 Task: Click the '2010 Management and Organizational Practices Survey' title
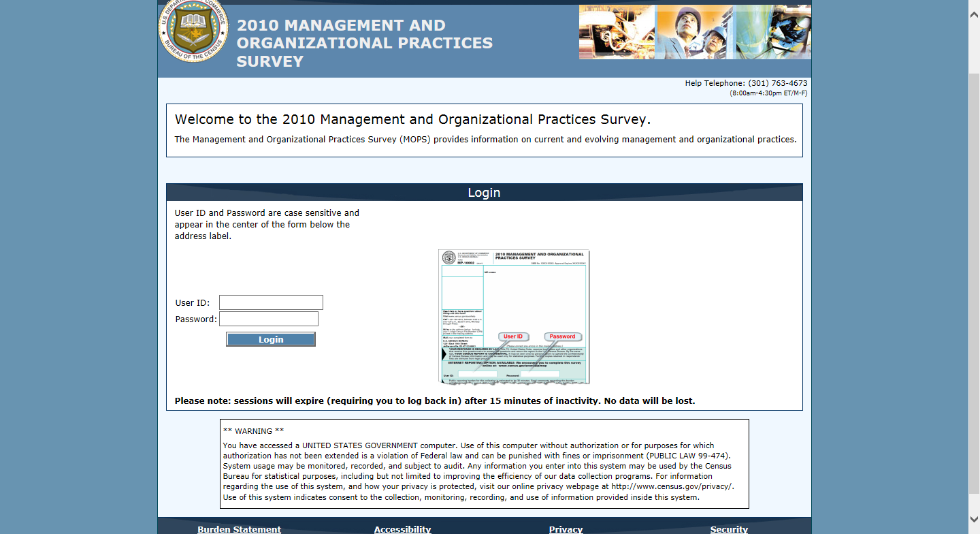pos(365,43)
